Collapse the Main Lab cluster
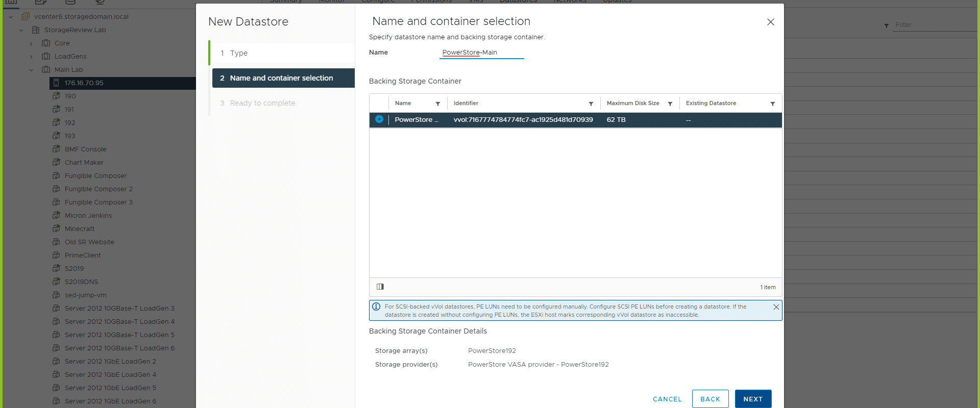980x408 pixels. [x=31, y=70]
